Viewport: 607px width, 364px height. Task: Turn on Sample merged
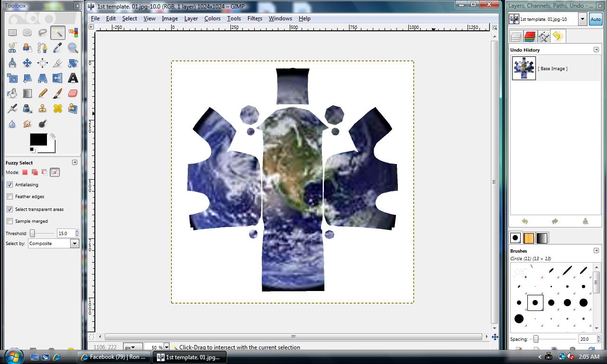pos(10,221)
